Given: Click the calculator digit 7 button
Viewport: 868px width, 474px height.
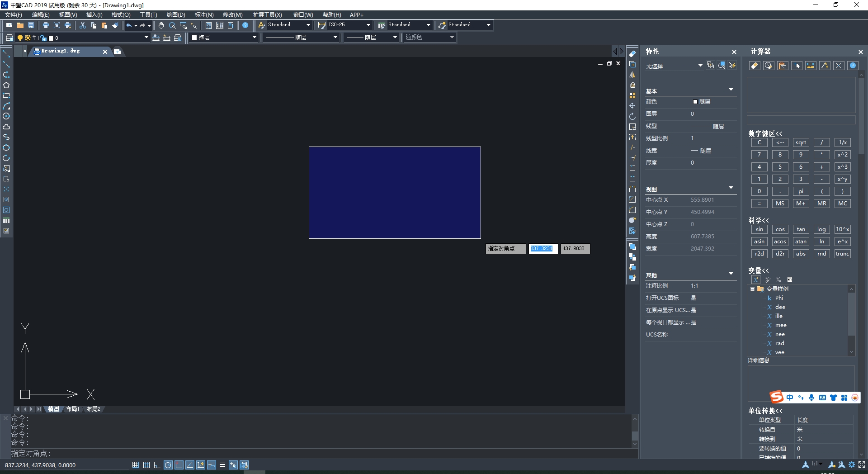Looking at the screenshot, I should tap(759, 155).
